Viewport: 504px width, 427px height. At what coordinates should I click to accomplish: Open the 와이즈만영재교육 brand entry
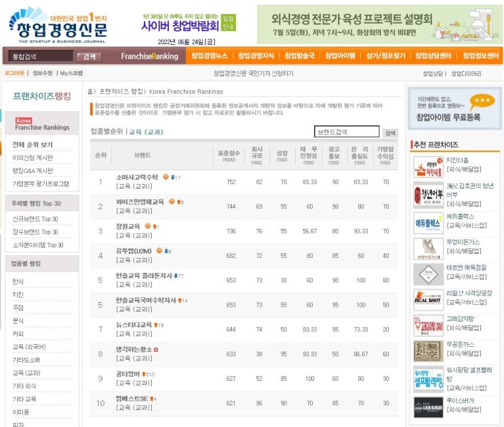(x=140, y=202)
